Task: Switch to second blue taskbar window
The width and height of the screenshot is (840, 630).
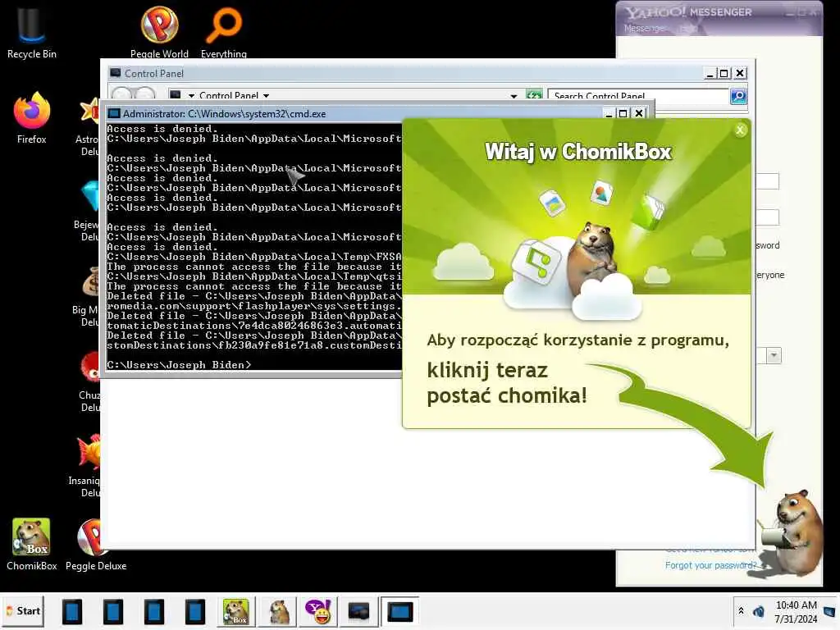Action: click(113, 611)
